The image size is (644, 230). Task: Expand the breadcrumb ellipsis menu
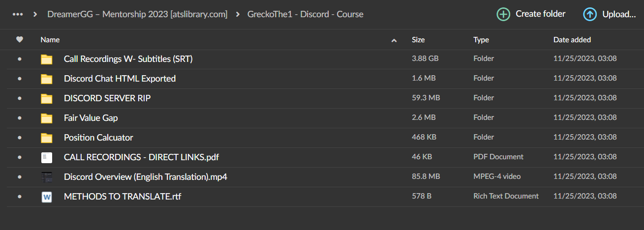(x=18, y=14)
